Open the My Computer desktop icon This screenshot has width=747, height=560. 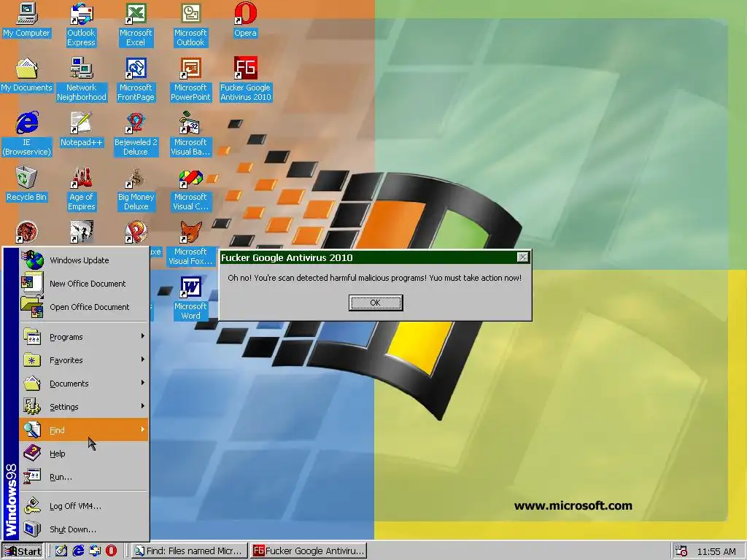27,20
